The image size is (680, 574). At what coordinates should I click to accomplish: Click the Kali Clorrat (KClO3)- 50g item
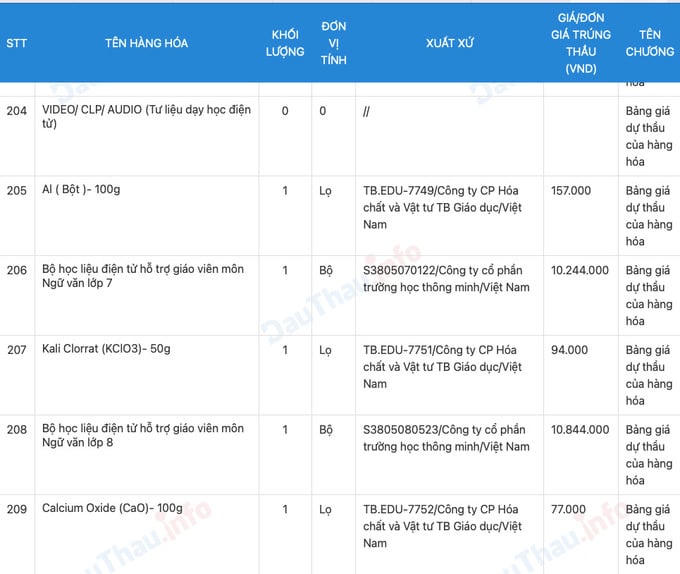(106, 349)
